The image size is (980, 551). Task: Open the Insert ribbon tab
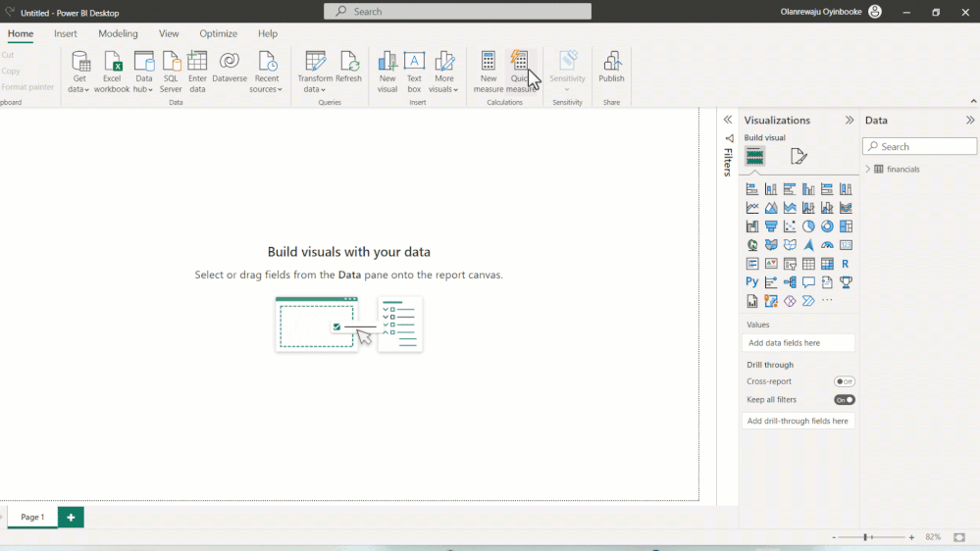(x=66, y=33)
